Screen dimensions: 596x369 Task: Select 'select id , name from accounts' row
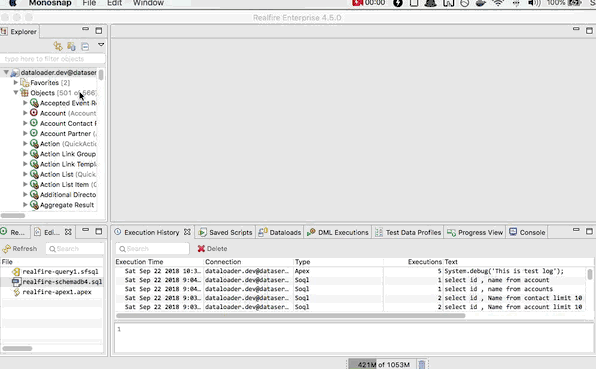[x=350, y=289]
